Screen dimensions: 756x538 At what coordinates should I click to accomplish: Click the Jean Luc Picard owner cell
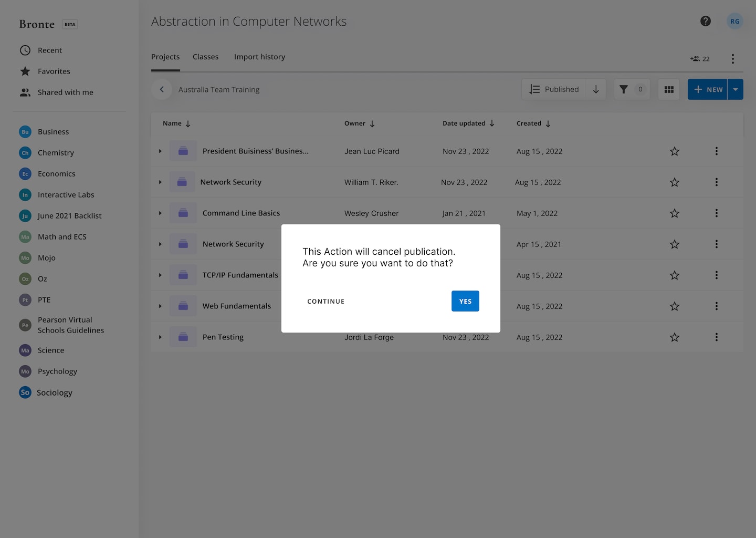(x=372, y=151)
